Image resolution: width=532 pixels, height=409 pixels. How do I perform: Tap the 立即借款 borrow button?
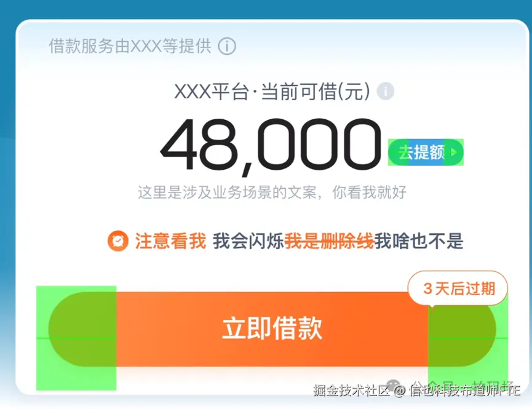272,329
